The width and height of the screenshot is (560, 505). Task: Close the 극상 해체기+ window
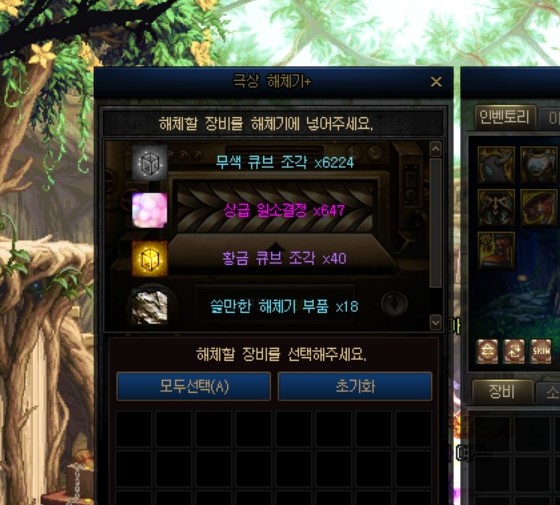[x=436, y=82]
